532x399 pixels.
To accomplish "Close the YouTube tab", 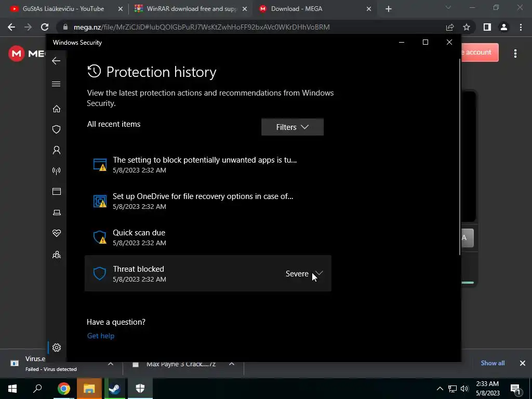I will [x=120, y=9].
